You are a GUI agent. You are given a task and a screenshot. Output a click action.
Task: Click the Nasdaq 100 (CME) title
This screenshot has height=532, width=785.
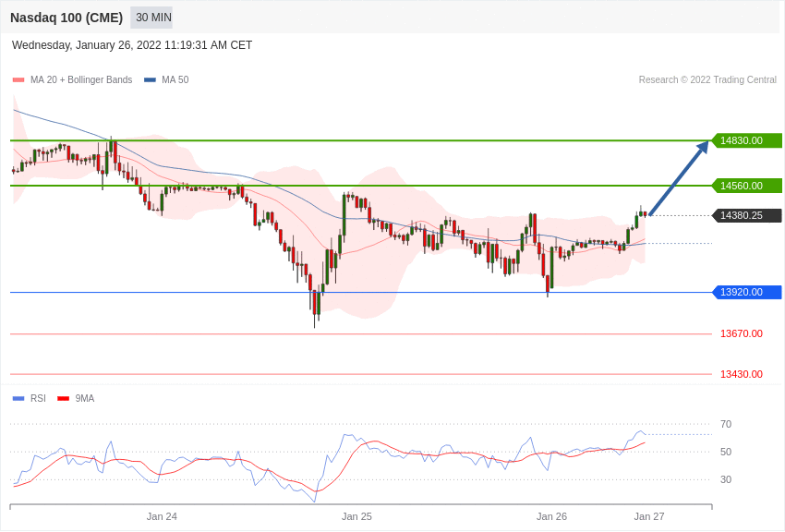66,18
